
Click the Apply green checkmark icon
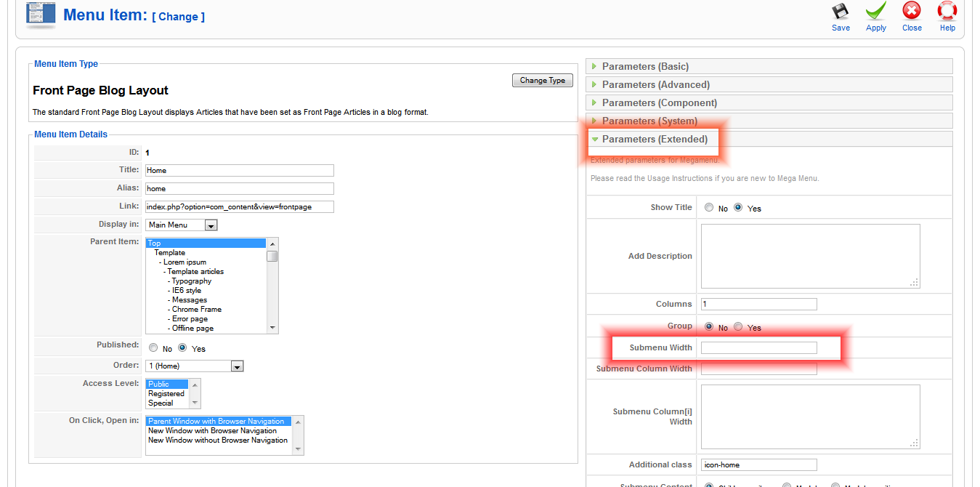[875, 12]
